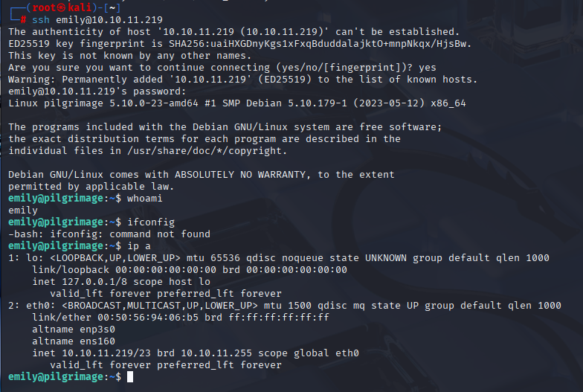Click the Linux pilgrimage kernel version line
583x392 pixels.
click(237, 103)
